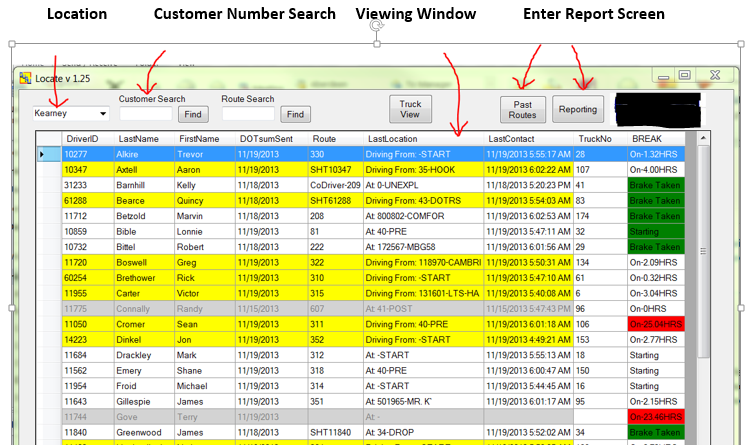Select LastName cell Greenwood
Image resolution: width=748 pixels, height=445 pixels.
pos(145,433)
